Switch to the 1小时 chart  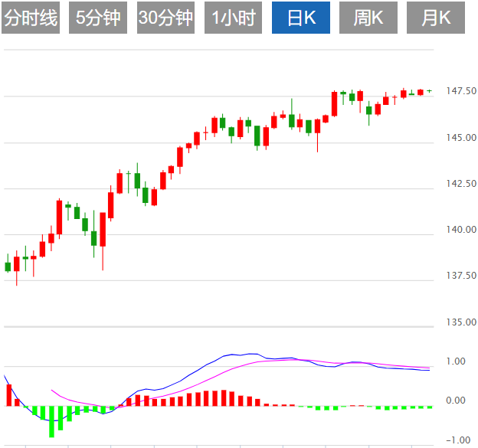pos(234,18)
